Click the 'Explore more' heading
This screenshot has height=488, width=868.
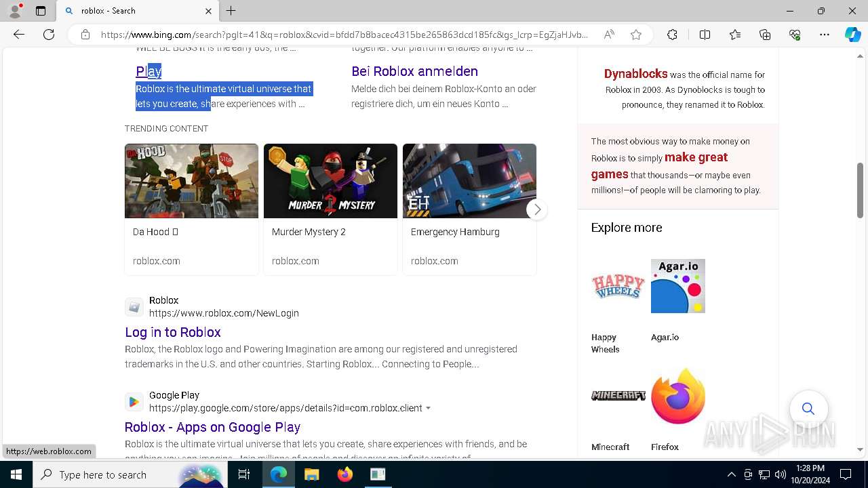[627, 228]
